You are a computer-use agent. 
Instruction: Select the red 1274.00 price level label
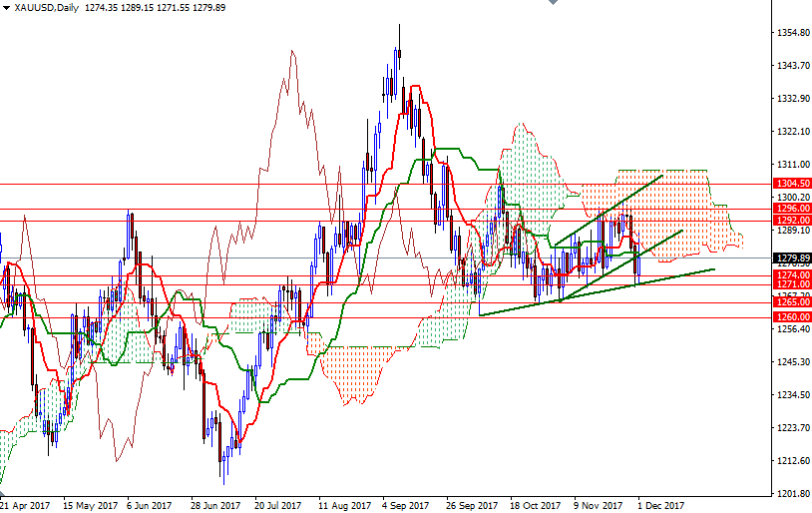pos(791,274)
